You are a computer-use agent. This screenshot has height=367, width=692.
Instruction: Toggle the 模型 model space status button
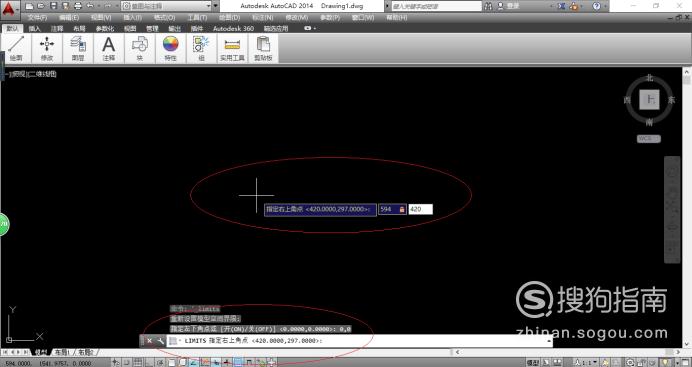click(533, 363)
